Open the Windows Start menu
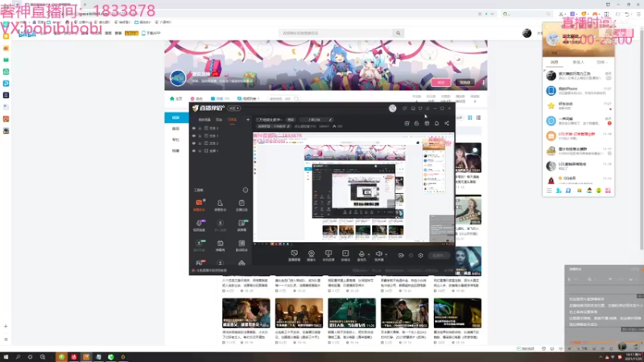644x362 pixels. 6,357
